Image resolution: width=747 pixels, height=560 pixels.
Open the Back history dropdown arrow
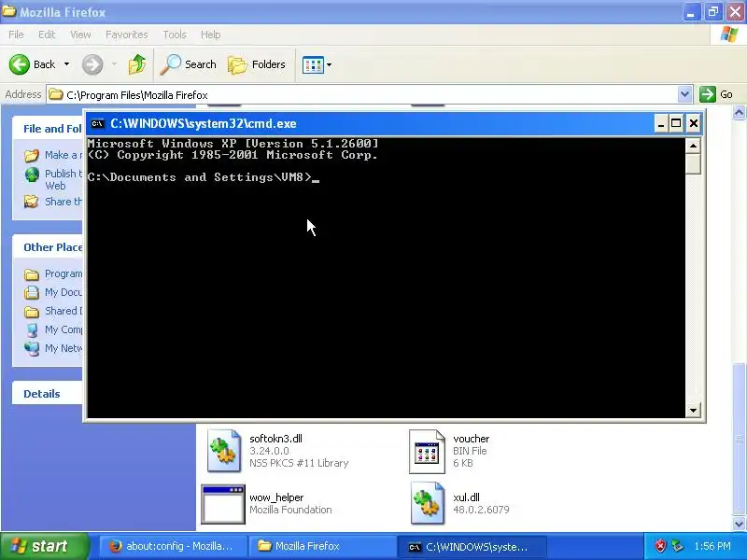66,64
